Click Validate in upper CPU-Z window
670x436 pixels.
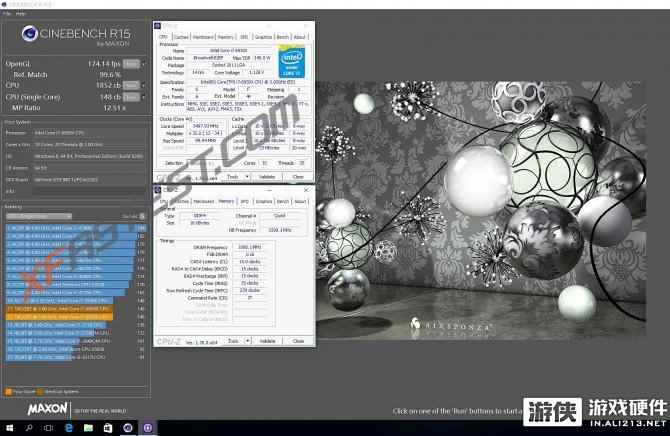click(x=267, y=177)
